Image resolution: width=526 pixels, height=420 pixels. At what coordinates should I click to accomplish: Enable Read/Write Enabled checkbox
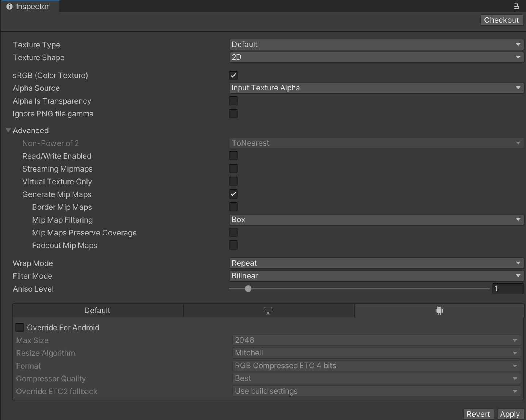click(233, 156)
